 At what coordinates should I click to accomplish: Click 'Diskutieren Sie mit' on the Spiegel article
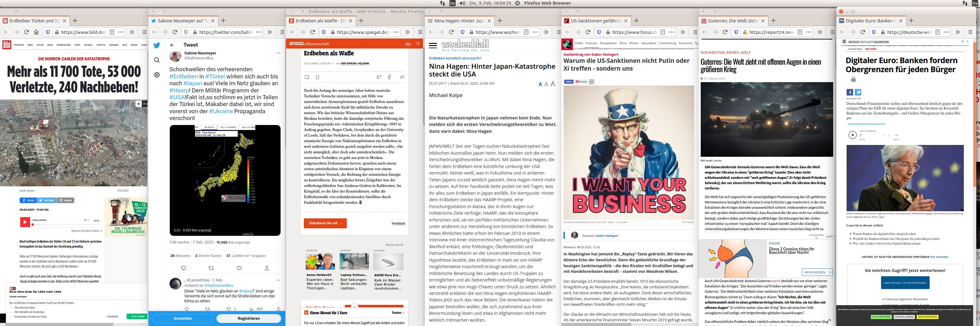click(325, 223)
